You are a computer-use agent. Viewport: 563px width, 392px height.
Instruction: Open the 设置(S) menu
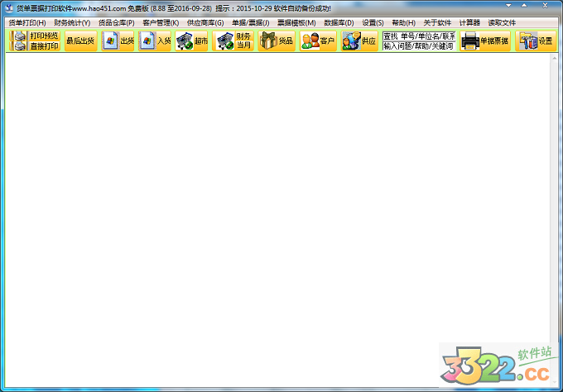[373, 22]
